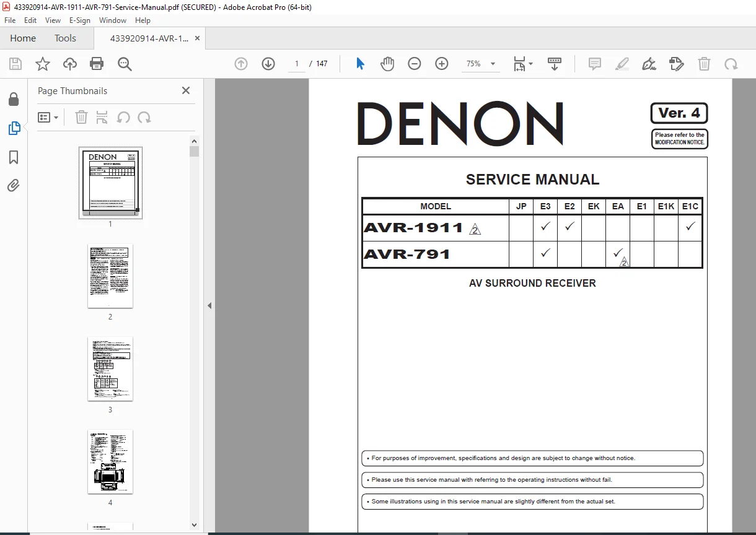Open the Page Thumbnails sidebar icon
Screen dimensions: 756x535
14,128
